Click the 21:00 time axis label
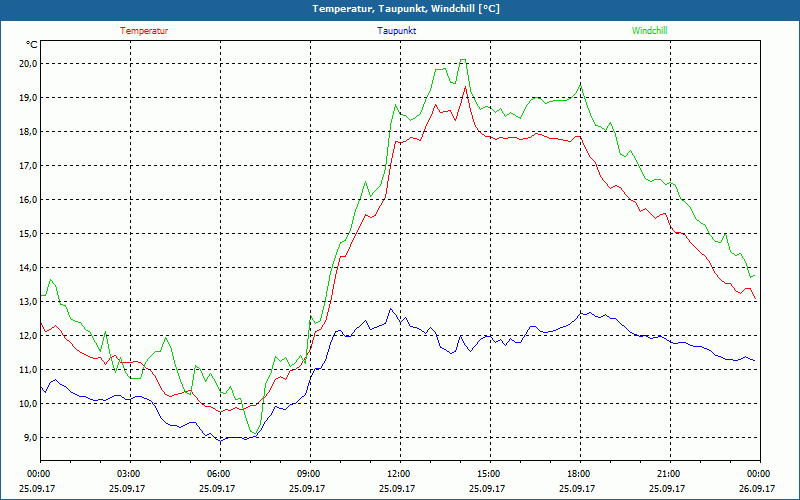 pyautogui.click(x=670, y=473)
